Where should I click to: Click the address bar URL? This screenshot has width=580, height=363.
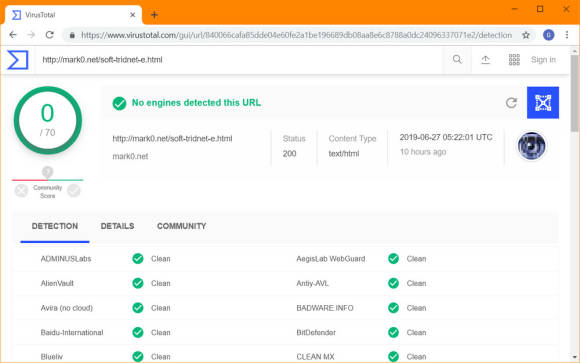(297, 35)
